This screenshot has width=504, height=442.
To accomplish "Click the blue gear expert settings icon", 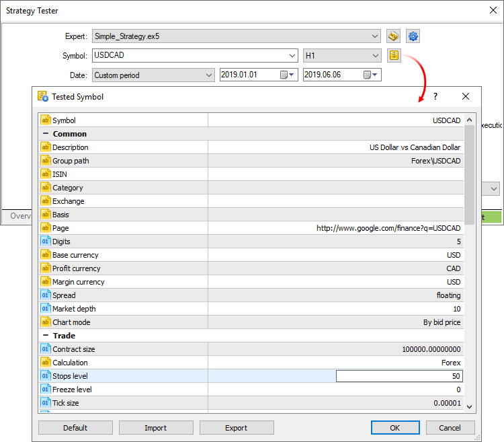I will [x=413, y=36].
